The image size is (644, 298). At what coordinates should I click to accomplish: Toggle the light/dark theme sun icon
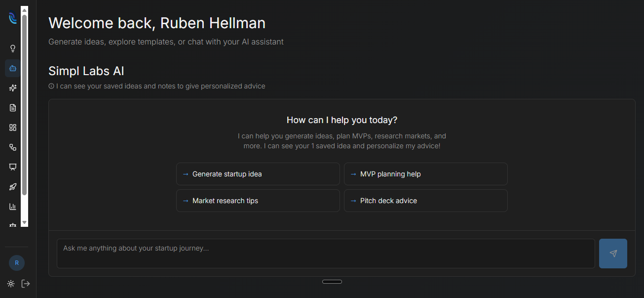click(x=10, y=283)
